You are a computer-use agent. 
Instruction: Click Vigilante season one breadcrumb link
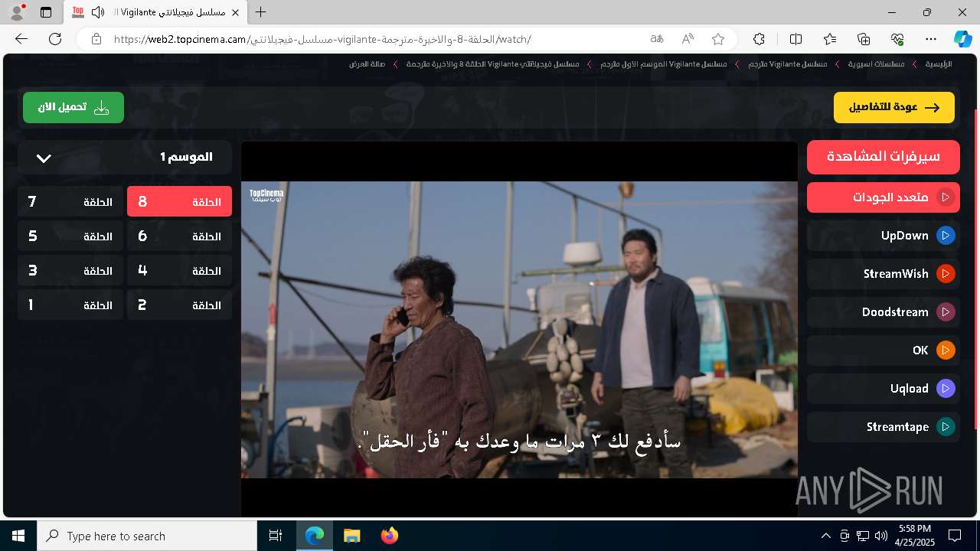664,64
